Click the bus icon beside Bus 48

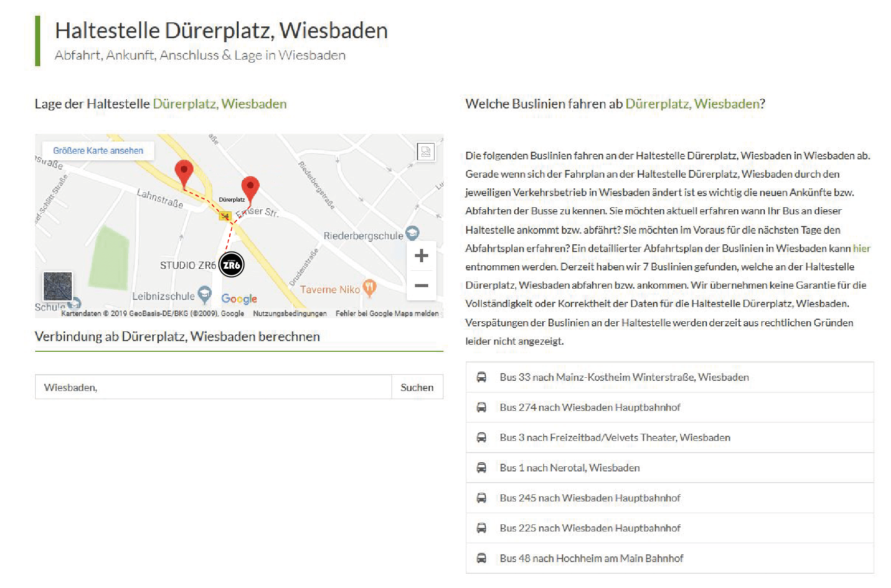tap(481, 558)
